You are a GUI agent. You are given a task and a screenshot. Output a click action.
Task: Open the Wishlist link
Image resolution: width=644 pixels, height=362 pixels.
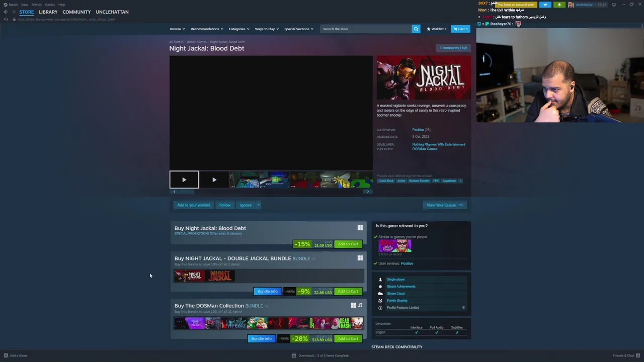tap(437, 29)
